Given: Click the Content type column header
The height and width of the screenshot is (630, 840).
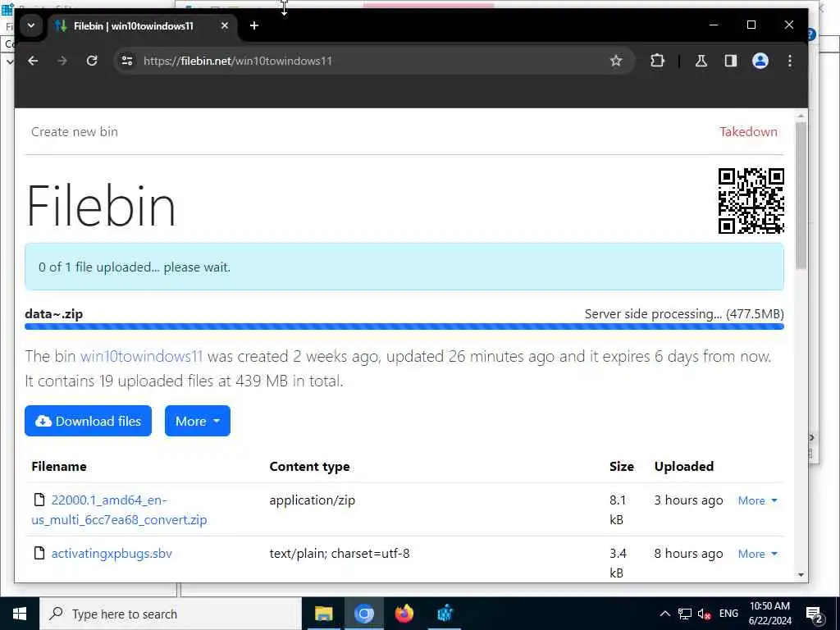Looking at the screenshot, I should (x=309, y=467).
